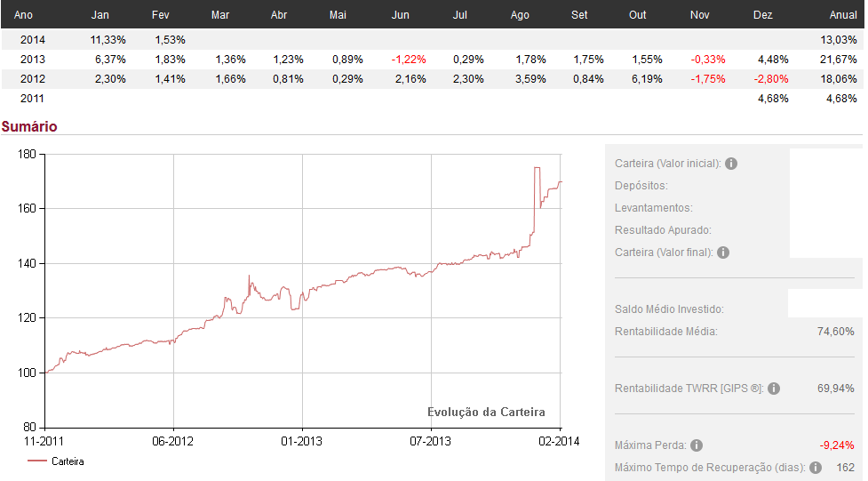
Task: Click the 2013 annual return 21,67%
Action: point(840,60)
